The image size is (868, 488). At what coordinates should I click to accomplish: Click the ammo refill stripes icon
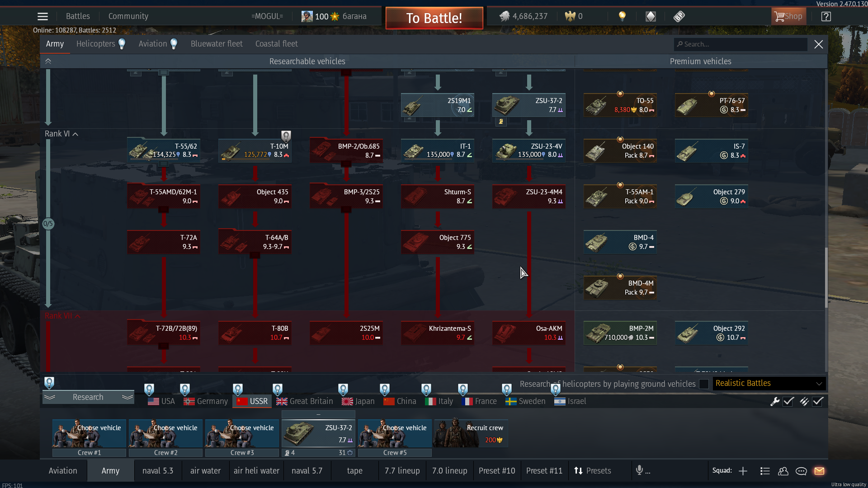804,401
